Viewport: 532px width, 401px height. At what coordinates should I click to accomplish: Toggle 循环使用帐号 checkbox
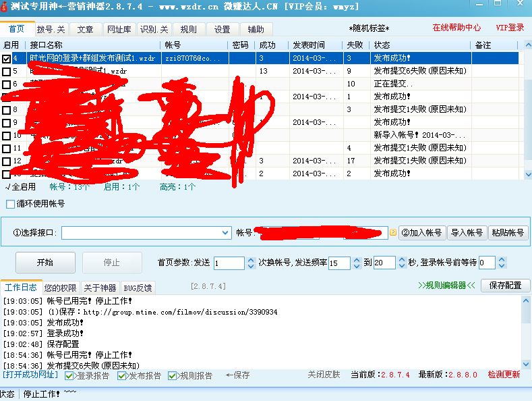[x=11, y=205]
